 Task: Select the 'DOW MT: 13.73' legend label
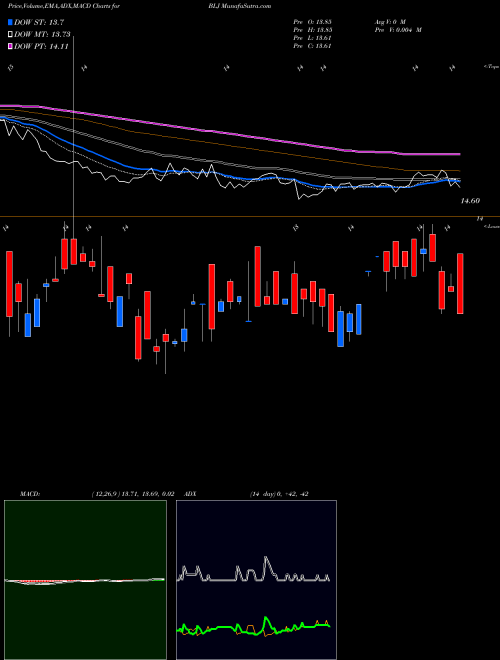coord(42,35)
